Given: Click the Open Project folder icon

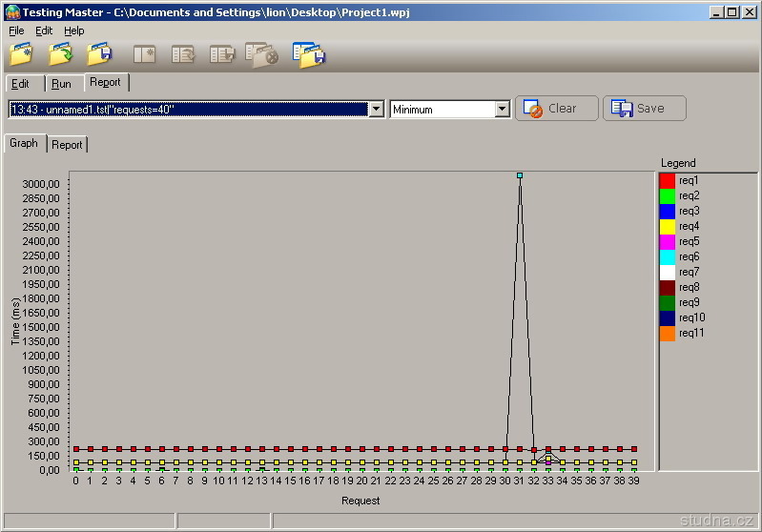Looking at the screenshot, I should pyautogui.click(x=61, y=54).
